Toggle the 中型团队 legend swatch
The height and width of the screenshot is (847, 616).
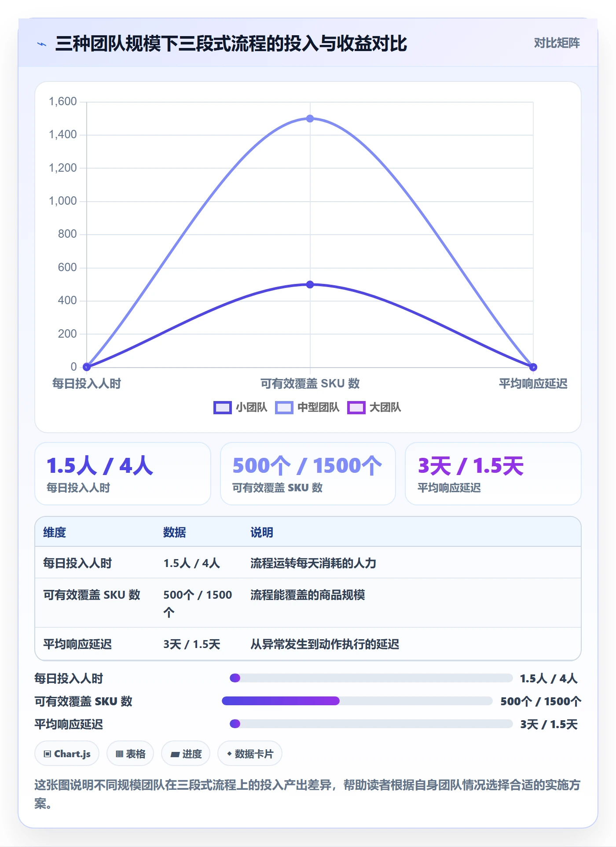284,408
